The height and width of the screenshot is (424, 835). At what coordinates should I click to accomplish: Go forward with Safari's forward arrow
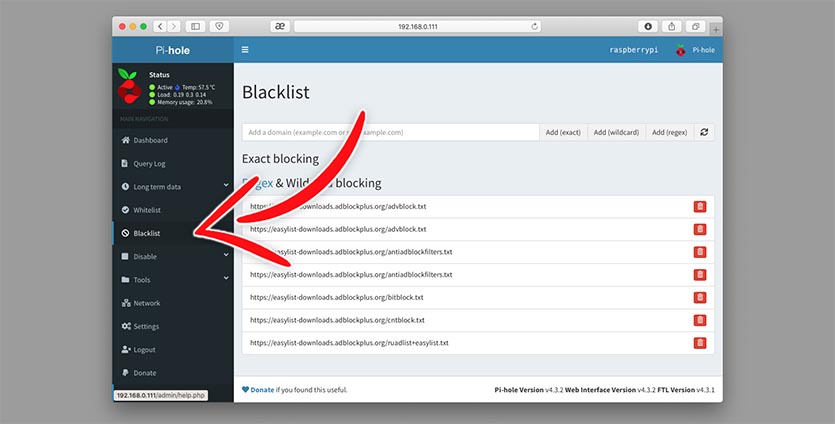click(x=174, y=26)
